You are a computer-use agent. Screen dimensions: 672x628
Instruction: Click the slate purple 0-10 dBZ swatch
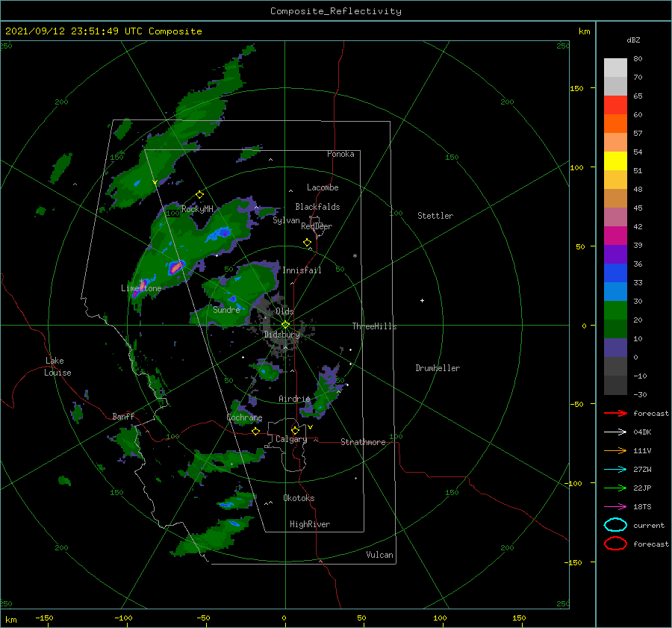[615, 348]
